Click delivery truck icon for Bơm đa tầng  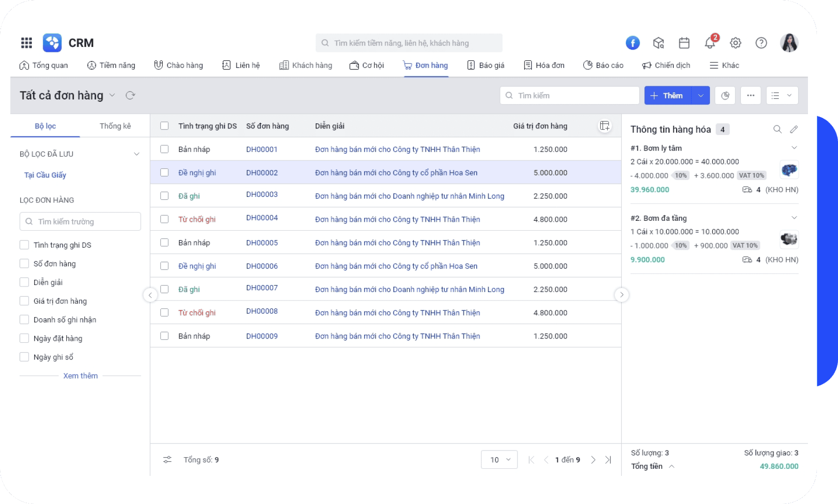pyautogui.click(x=747, y=260)
